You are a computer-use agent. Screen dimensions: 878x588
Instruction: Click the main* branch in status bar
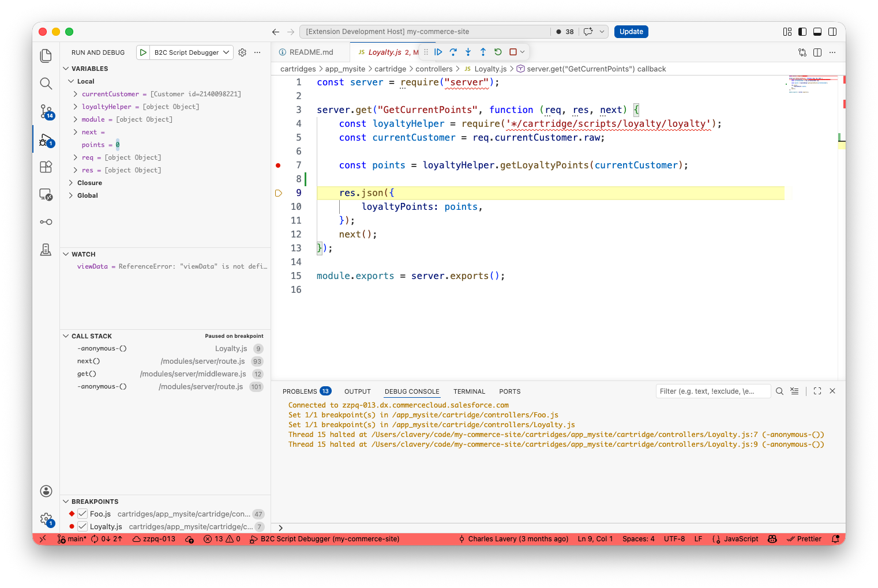tap(72, 539)
